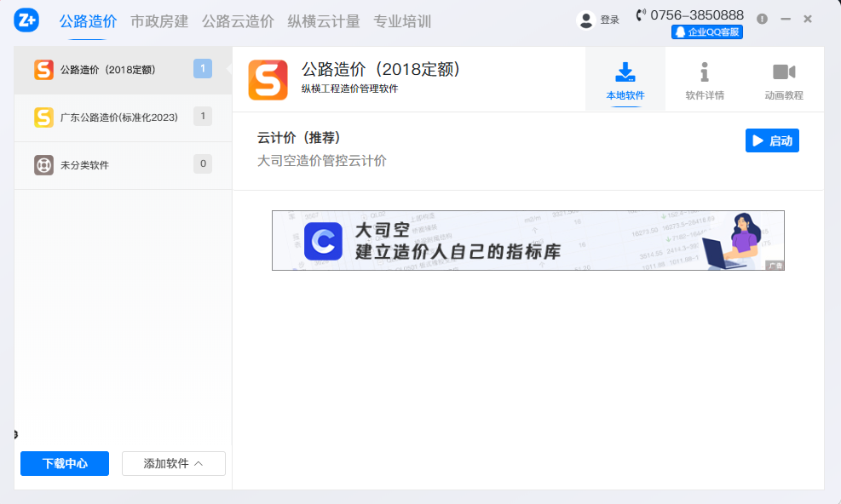
Task: Click the 0 badge beside 未分类软件
Action: 203,164
